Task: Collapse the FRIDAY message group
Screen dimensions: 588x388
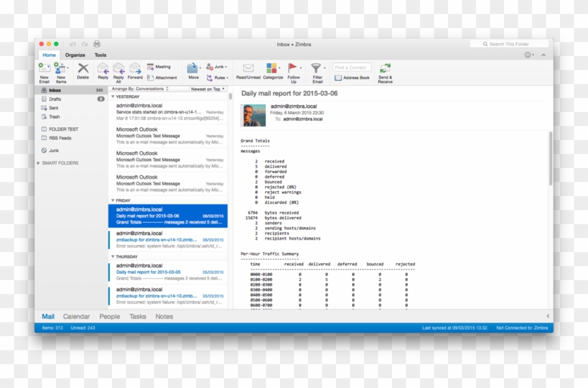Action: [x=113, y=200]
